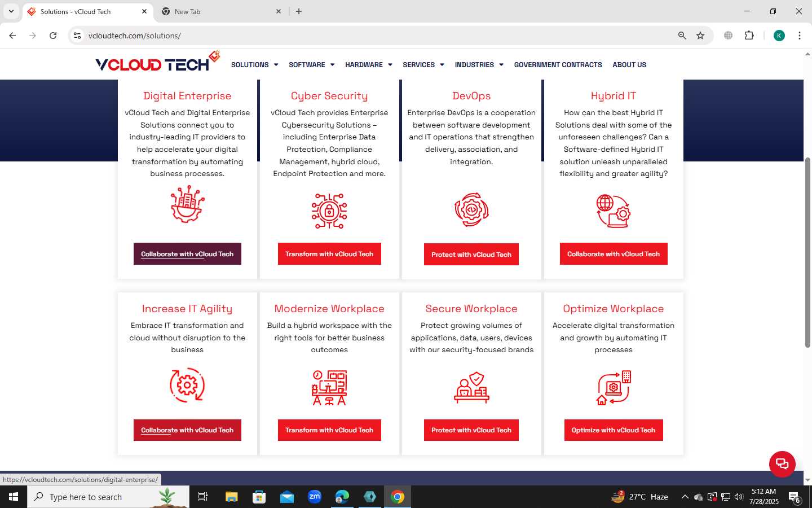Viewport: 812px width, 508px height.
Task: Select the Solutions - vCloud Tech tab
Action: (x=87, y=11)
